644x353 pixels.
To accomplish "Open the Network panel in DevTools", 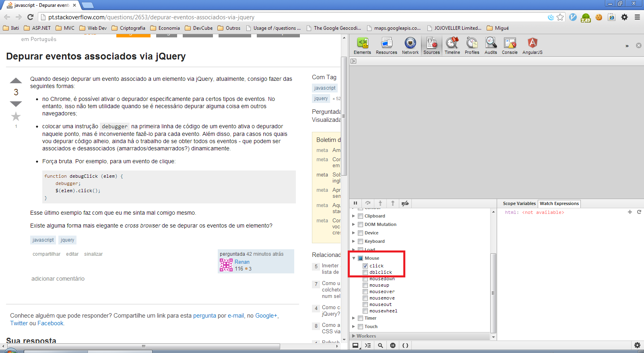I will (410, 46).
